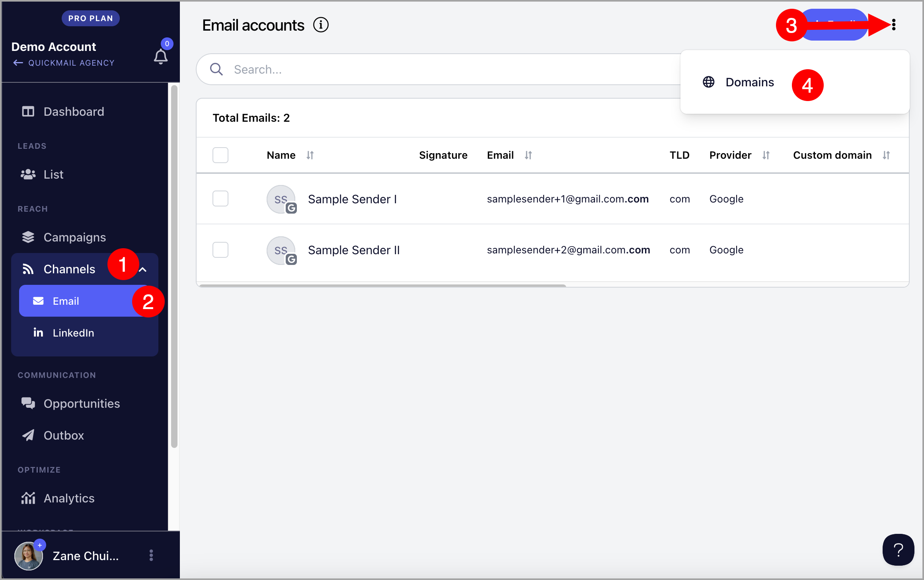
Task: Click the Outbox paper plane icon
Action: [28, 435]
